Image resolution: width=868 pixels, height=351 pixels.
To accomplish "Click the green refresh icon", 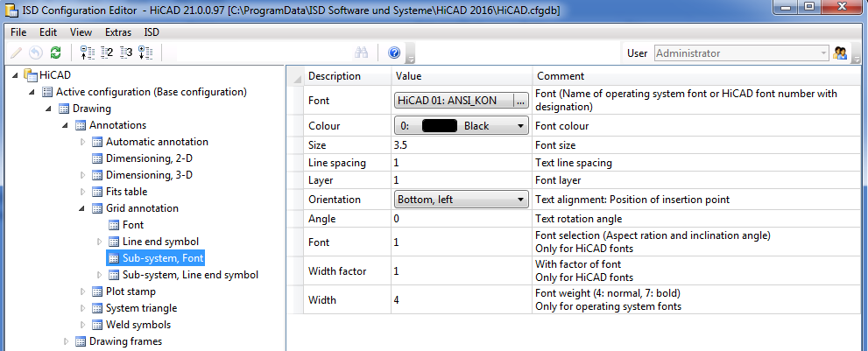I will [x=55, y=53].
